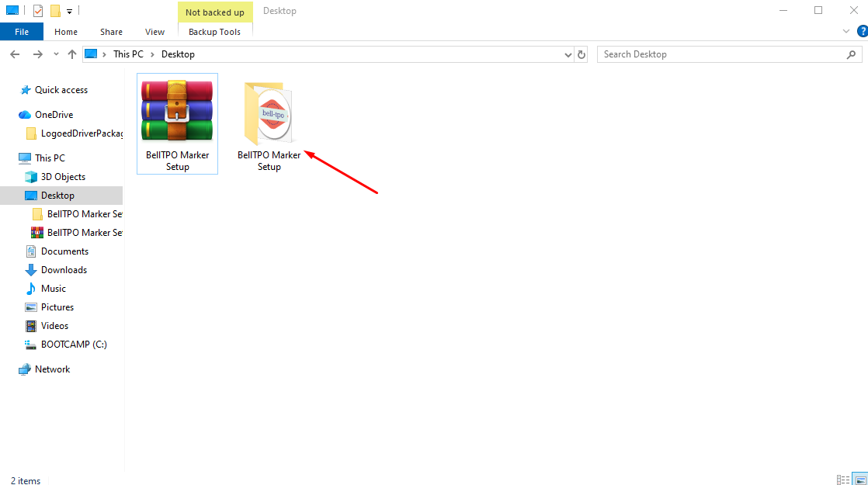Select Downloads in the navigation pane

coord(64,270)
